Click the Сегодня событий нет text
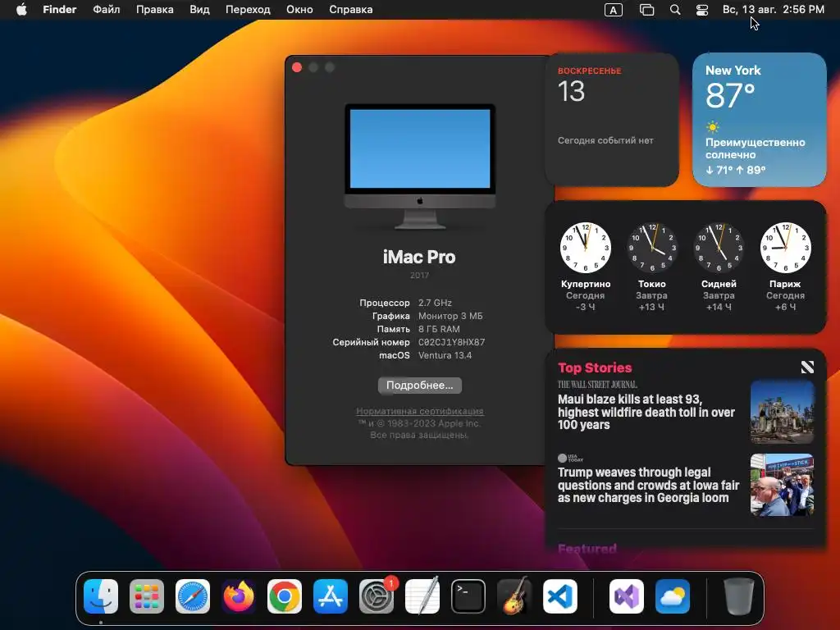 605,140
